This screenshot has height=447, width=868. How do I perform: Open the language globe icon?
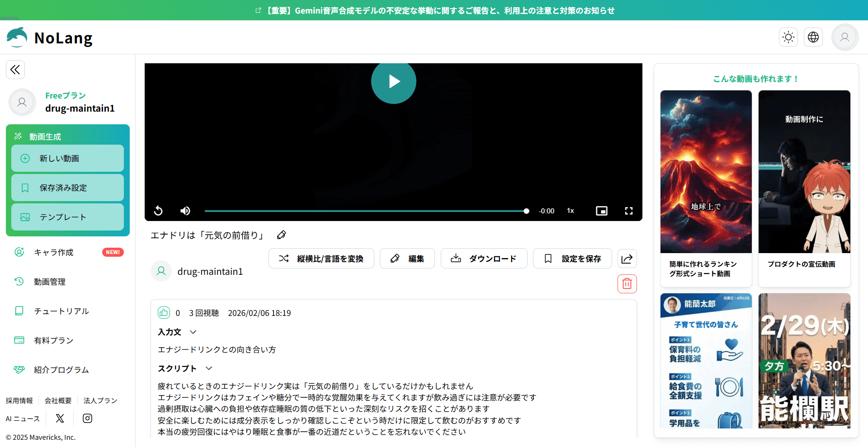[x=813, y=37]
